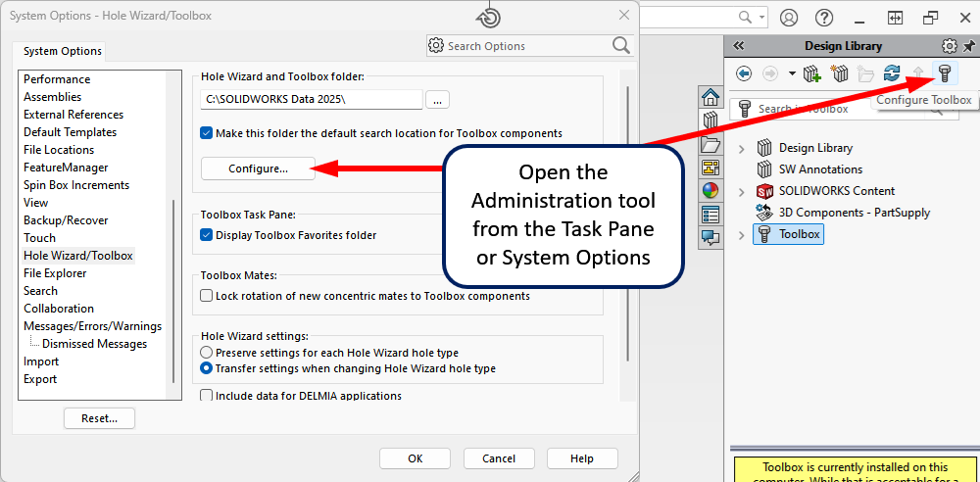Open the Help question mark icon
This screenshot has width=980, height=482.
coord(825,18)
